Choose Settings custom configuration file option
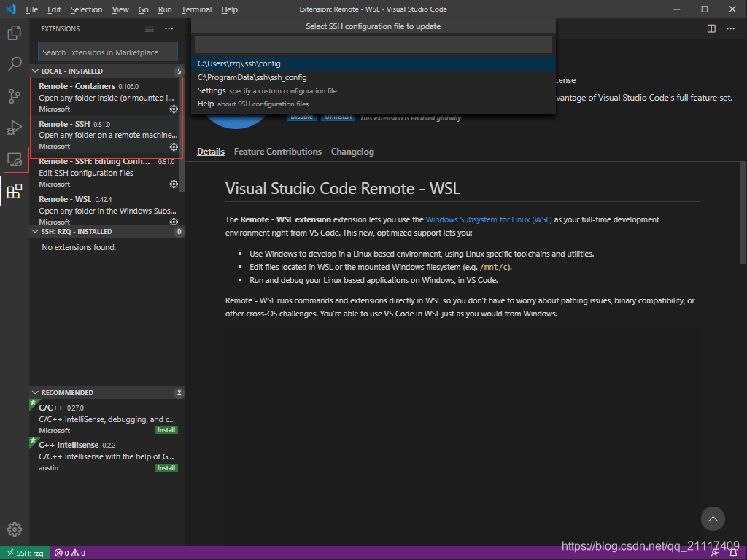Image resolution: width=747 pixels, height=560 pixels. tap(373, 90)
